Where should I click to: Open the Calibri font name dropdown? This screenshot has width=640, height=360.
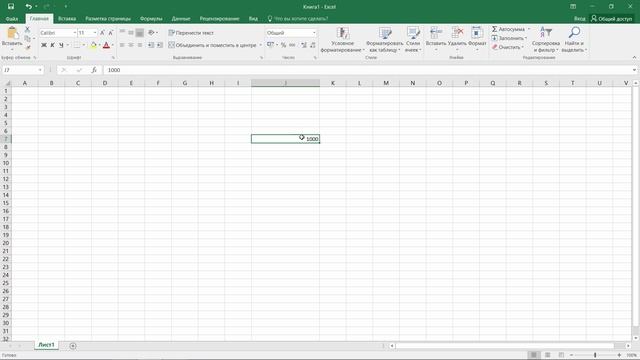pos(74,33)
